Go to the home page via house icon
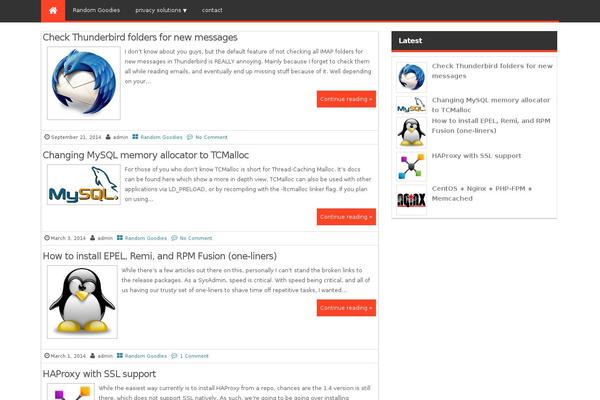 53,10
